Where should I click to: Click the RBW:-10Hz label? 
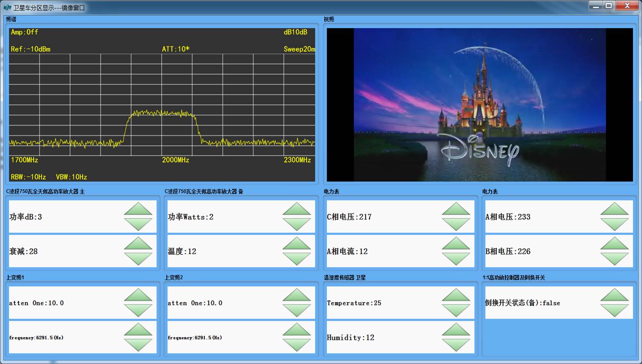pos(29,177)
